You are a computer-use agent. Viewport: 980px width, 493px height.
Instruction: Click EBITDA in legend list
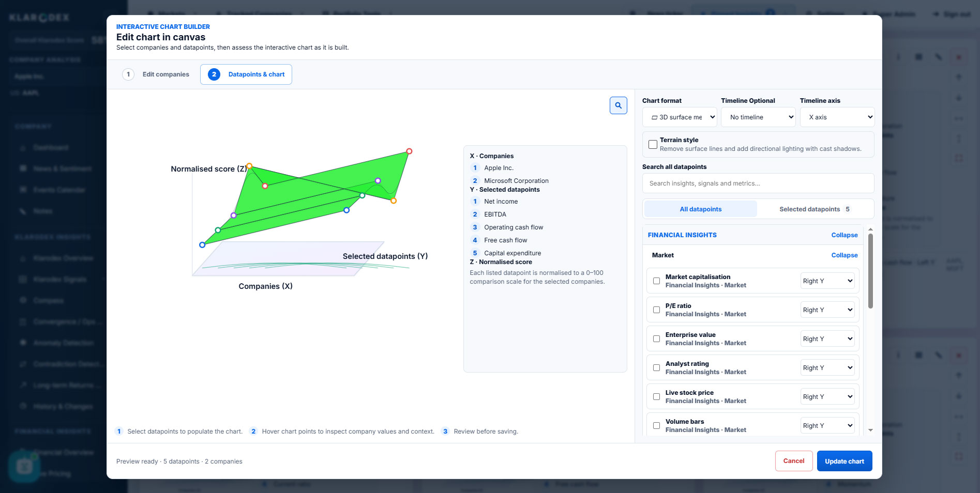[495, 214]
